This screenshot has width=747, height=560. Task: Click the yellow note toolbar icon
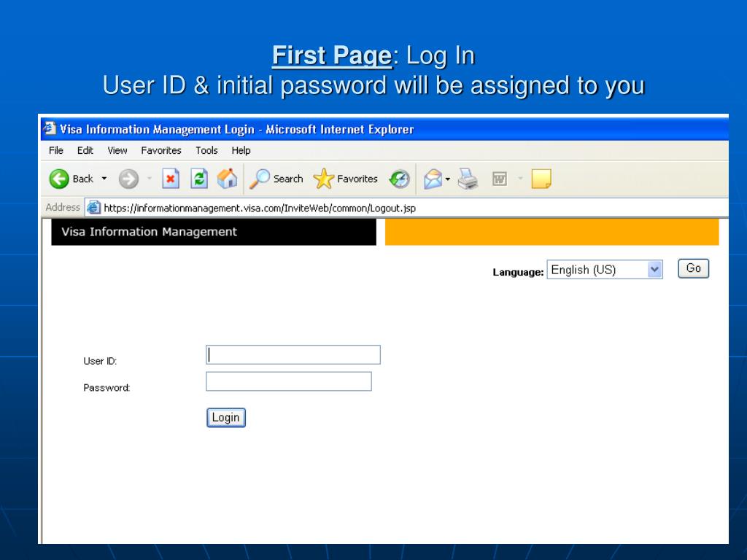point(541,179)
